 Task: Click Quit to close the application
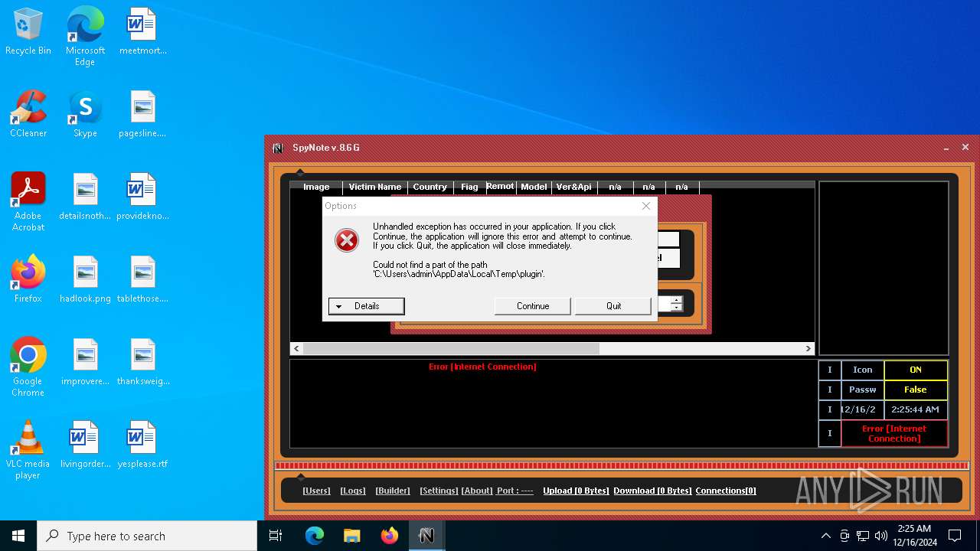click(x=613, y=306)
